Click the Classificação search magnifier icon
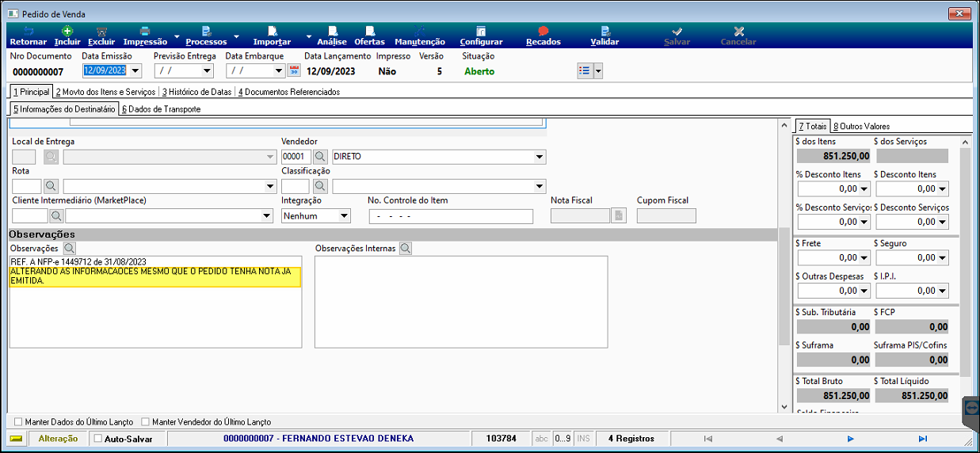Image resolution: width=980 pixels, height=453 pixels. 320,186
